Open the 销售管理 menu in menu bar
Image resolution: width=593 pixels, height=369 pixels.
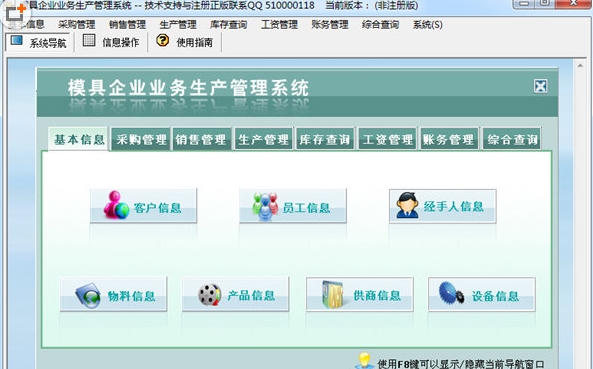pyautogui.click(x=127, y=25)
